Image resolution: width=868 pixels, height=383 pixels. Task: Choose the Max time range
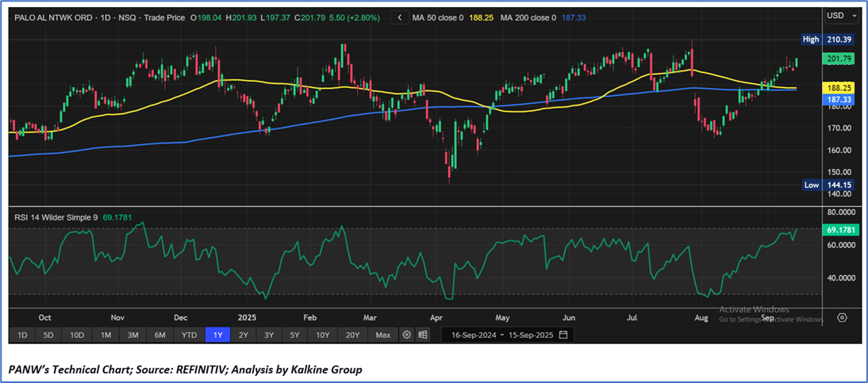click(383, 335)
